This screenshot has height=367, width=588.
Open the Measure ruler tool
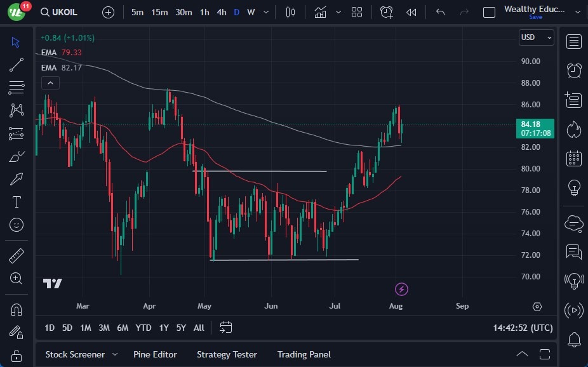(16, 254)
